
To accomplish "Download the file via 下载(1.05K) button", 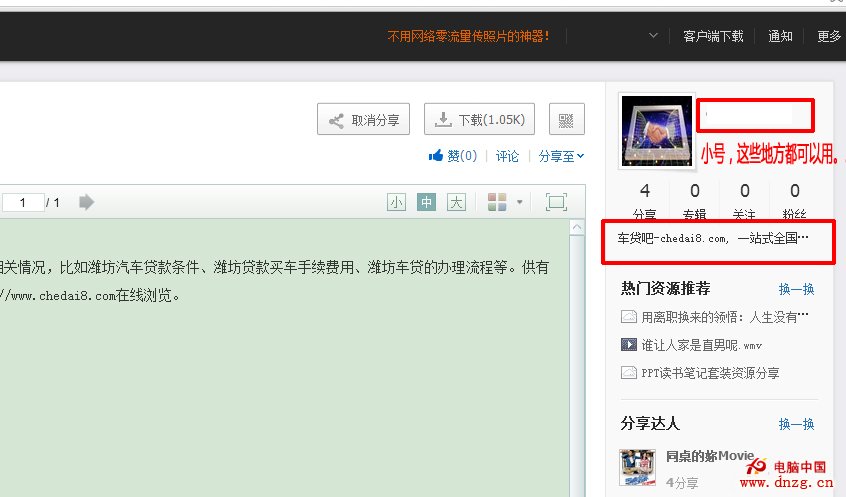I will click(x=479, y=119).
